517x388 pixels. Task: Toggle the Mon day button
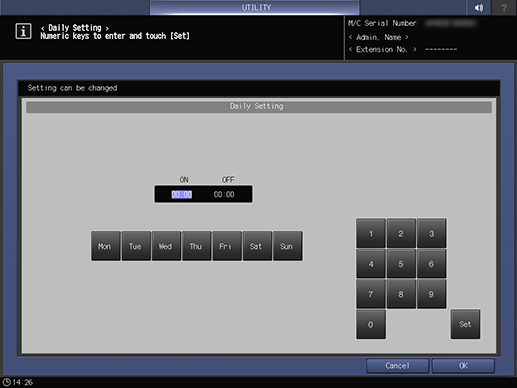[x=105, y=246]
